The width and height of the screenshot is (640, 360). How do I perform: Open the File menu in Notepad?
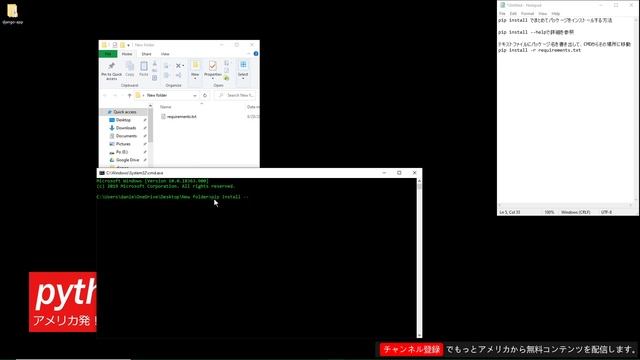(x=502, y=13)
